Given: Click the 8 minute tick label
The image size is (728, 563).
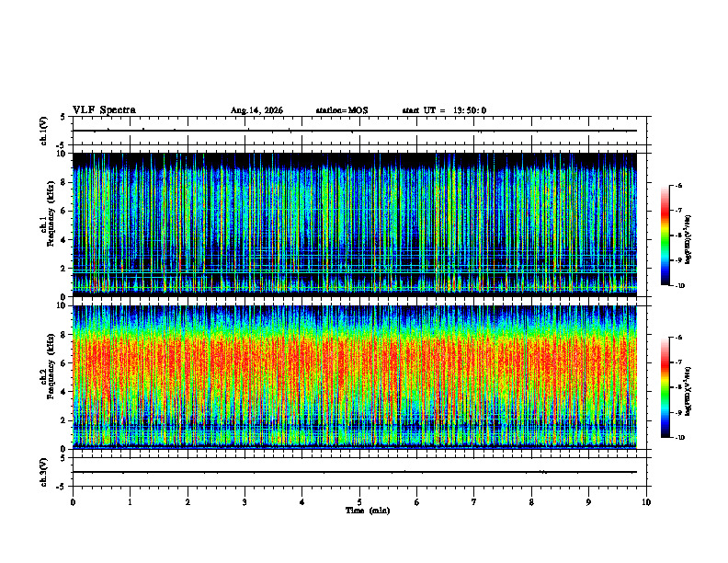Looking at the screenshot, I should 531,502.
